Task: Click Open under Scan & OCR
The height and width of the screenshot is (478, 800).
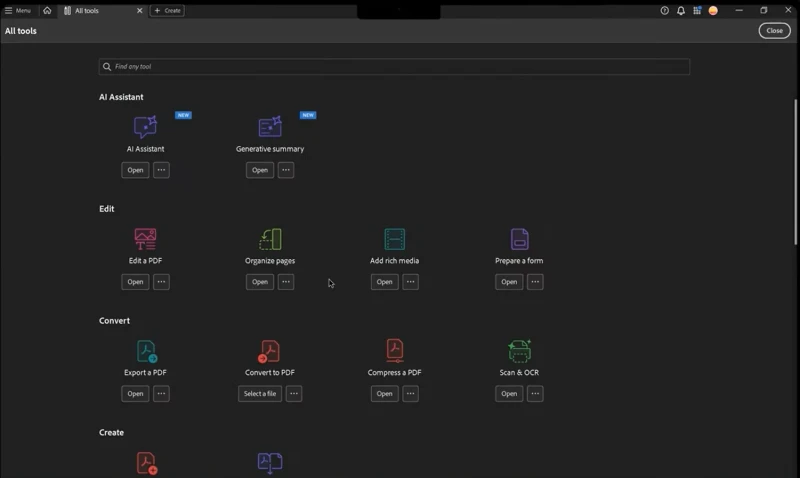Action: 509,393
